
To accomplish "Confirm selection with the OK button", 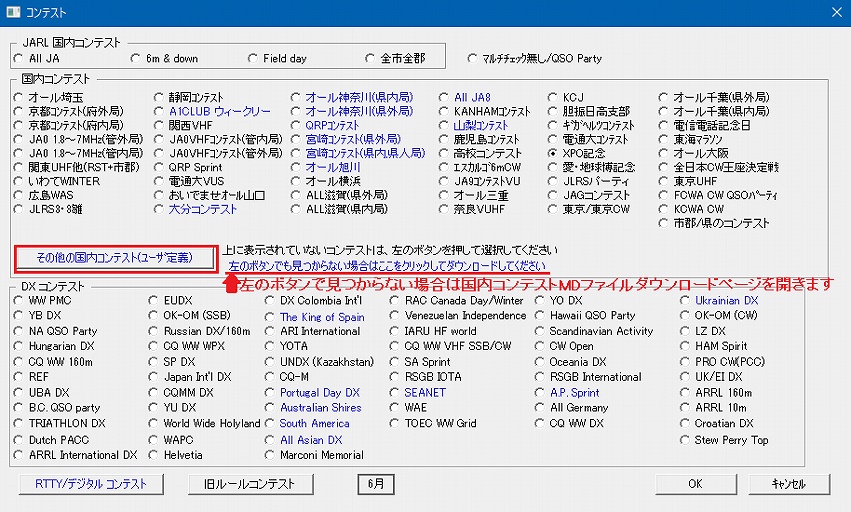I will (695, 484).
